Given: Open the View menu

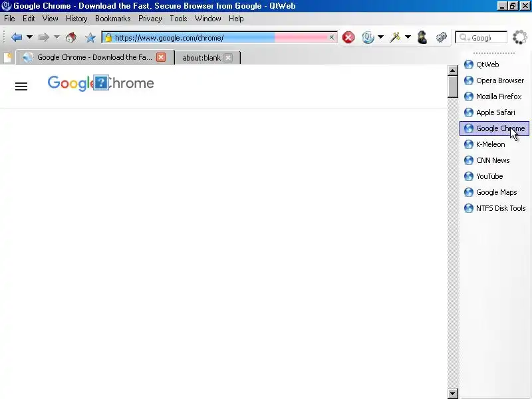Looking at the screenshot, I should pyautogui.click(x=51, y=19).
